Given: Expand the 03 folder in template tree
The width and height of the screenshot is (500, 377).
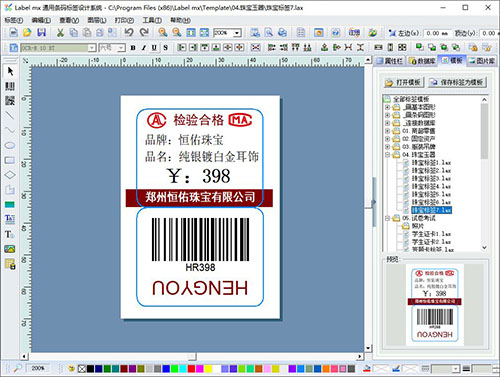Looking at the screenshot, I should [387, 147].
